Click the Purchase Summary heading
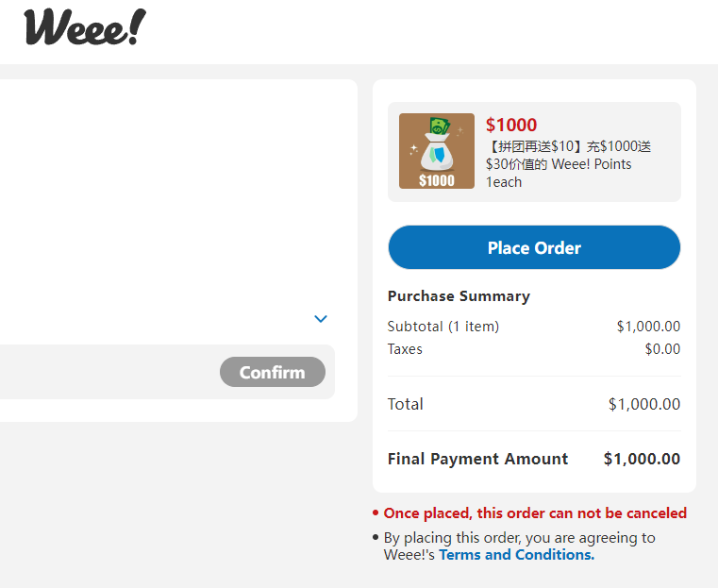The width and height of the screenshot is (718, 588). click(x=459, y=296)
